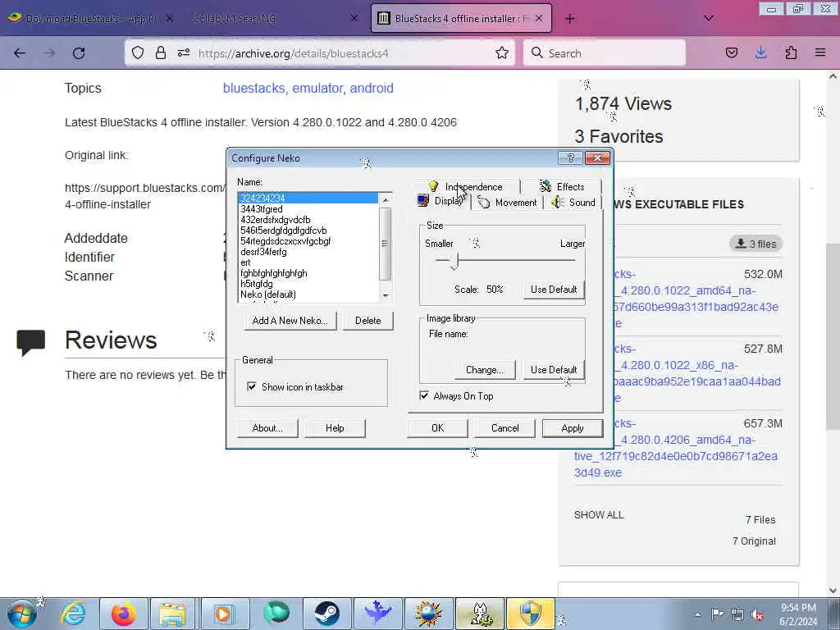Screen dimensions: 840x630
Task: Click the tracking protection shield icon
Action: click(138, 52)
